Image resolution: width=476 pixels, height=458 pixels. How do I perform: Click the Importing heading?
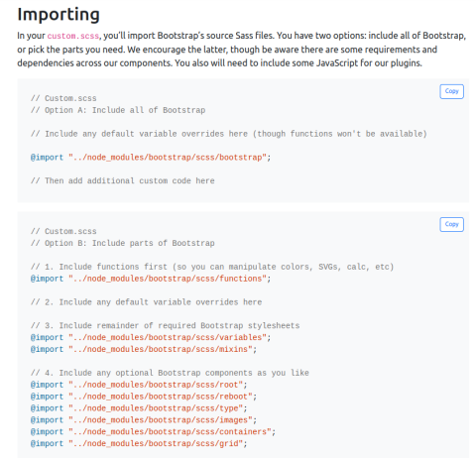[x=59, y=15]
